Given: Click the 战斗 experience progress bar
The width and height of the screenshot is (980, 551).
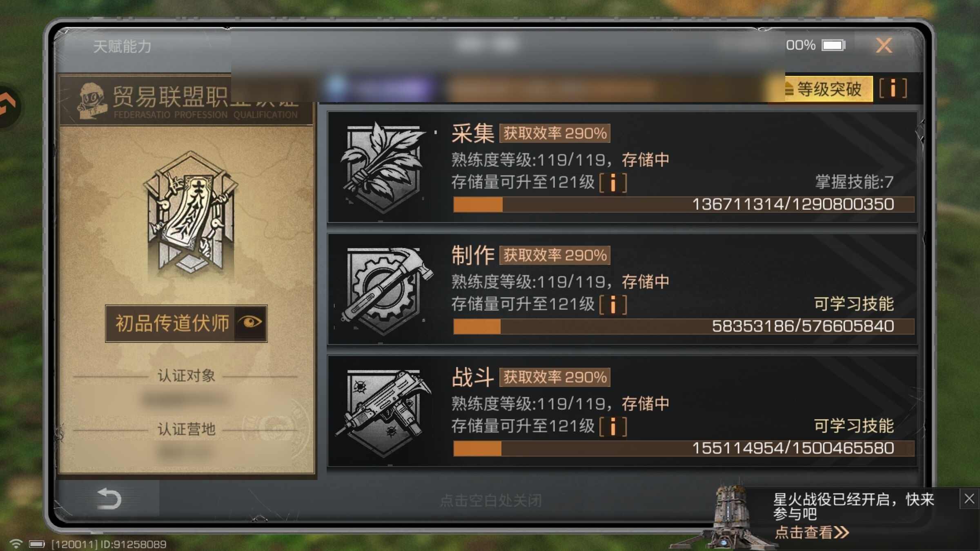Looking at the screenshot, I should [x=684, y=448].
